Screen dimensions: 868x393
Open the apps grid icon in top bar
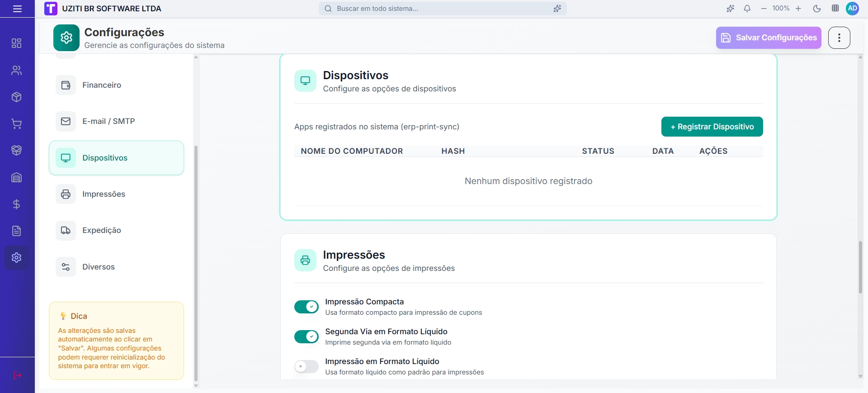click(x=835, y=9)
